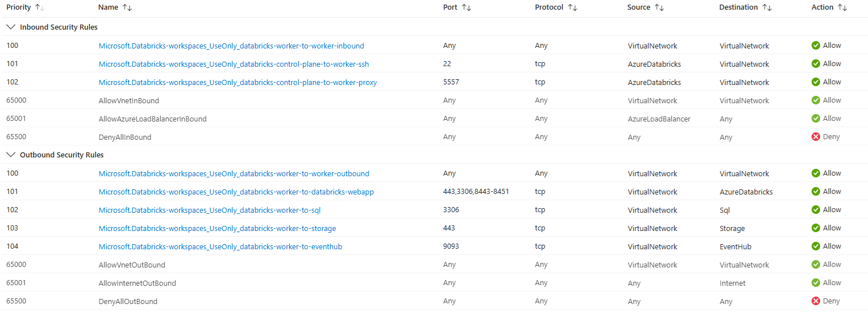868x312 pixels.
Task: Click the Name column sort arrows
Action: click(127, 7)
